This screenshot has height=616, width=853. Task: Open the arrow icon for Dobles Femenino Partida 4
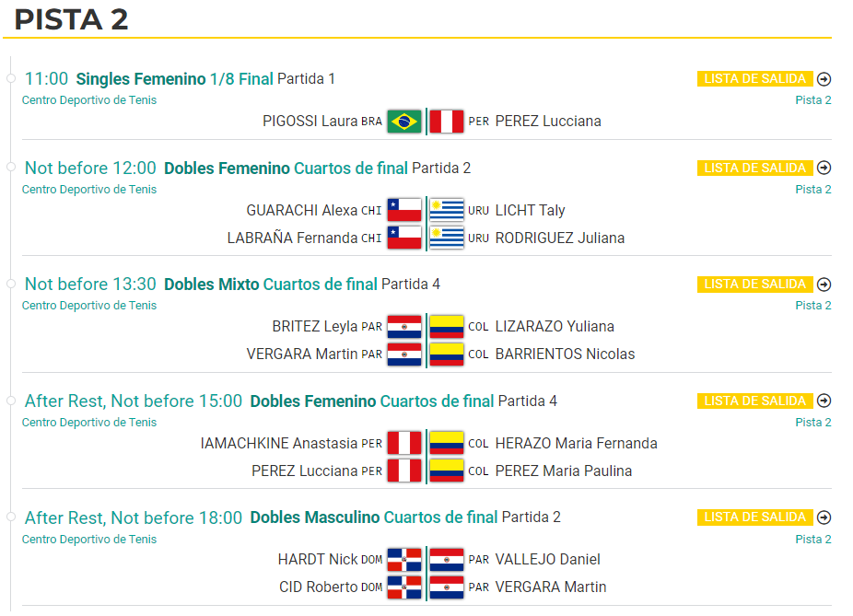(x=824, y=401)
